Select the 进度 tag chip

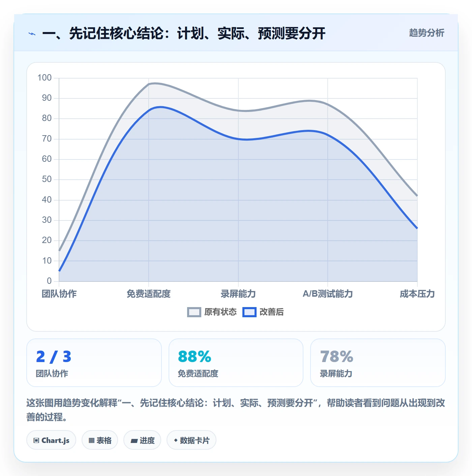[142, 440]
